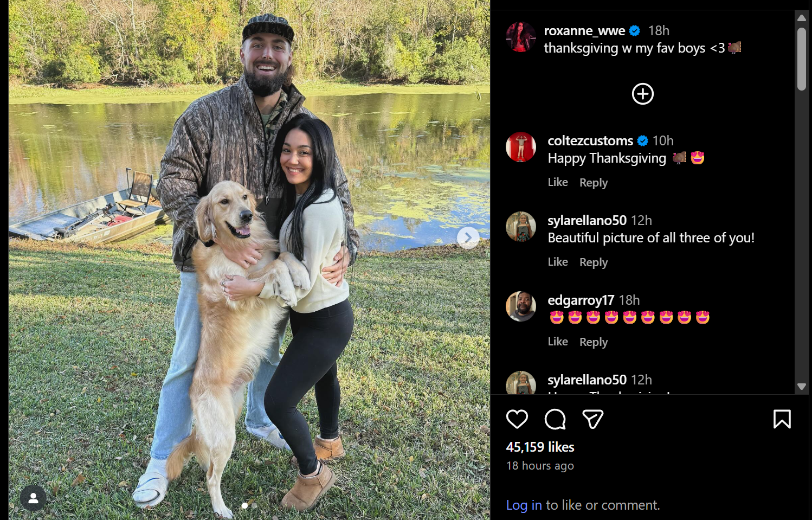Share the post with the paper plane icon
The height and width of the screenshot is (520, 812).
(592, 419)
